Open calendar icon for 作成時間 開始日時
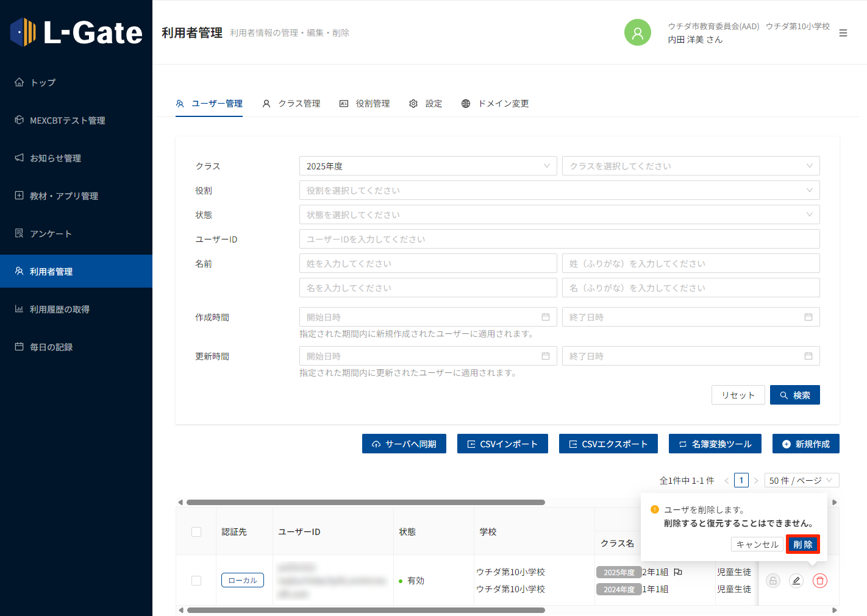 (545, 317)
